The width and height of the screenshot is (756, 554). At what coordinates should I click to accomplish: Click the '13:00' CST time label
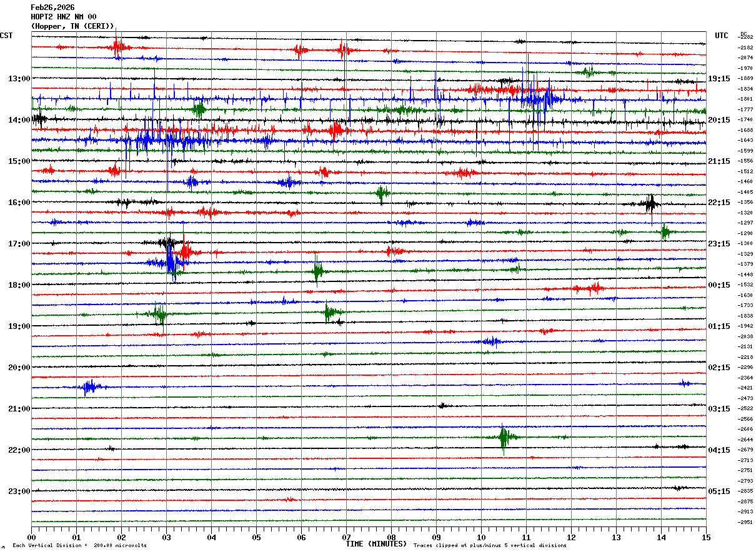tap(19, 79)
